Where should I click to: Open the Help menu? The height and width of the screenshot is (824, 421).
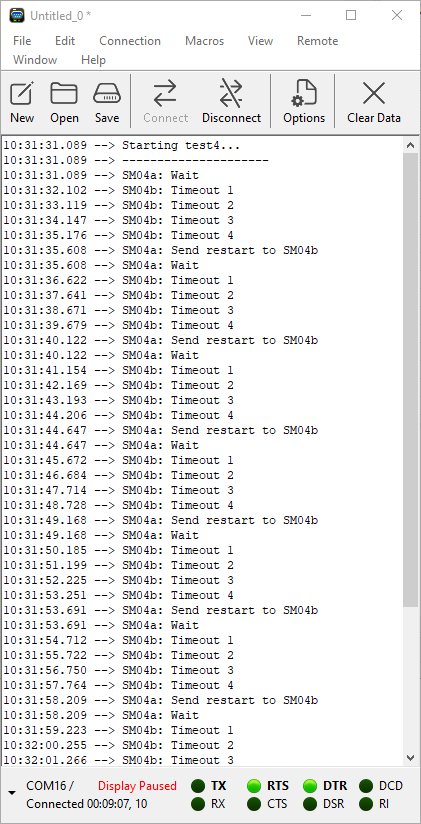pyautogui.click(x=94, y=60)
